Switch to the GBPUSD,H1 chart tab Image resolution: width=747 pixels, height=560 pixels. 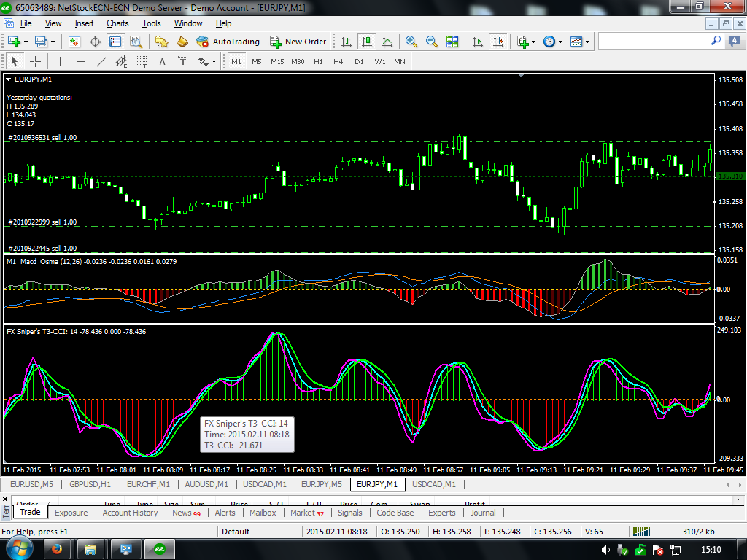90,484
